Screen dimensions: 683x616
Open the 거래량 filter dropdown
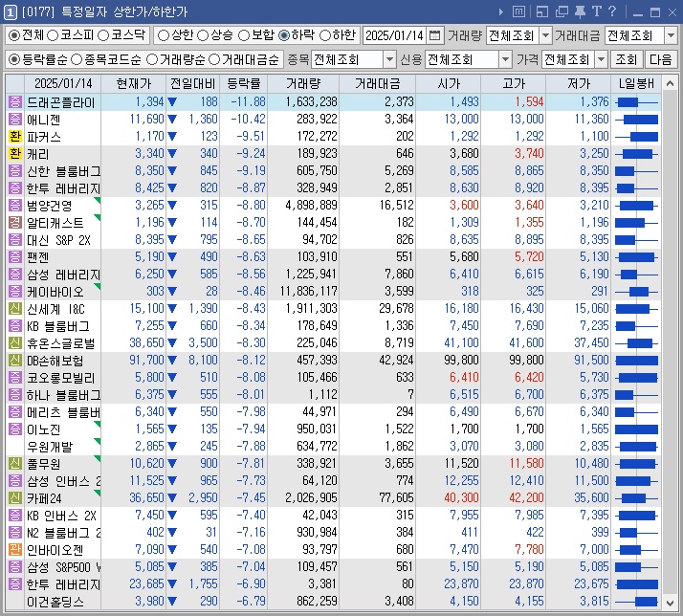click(545, 35)
